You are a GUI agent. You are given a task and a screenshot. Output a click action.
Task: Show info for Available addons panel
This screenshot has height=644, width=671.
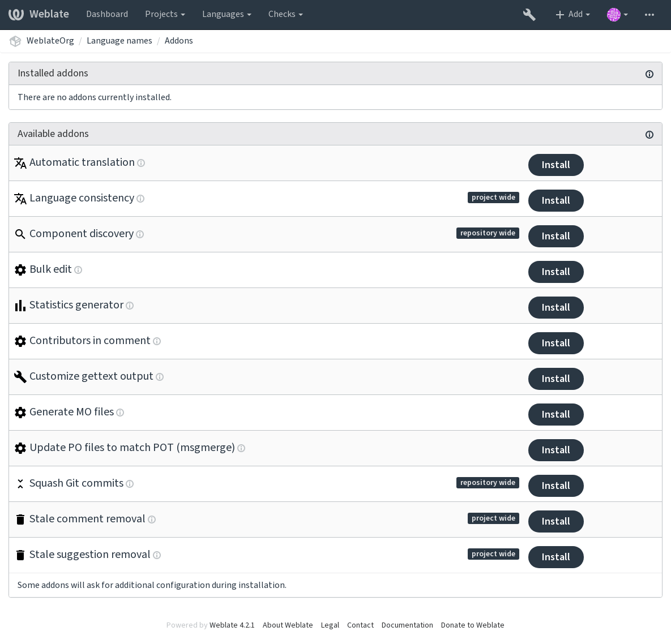pyautogui.click(x=649, y=135)
